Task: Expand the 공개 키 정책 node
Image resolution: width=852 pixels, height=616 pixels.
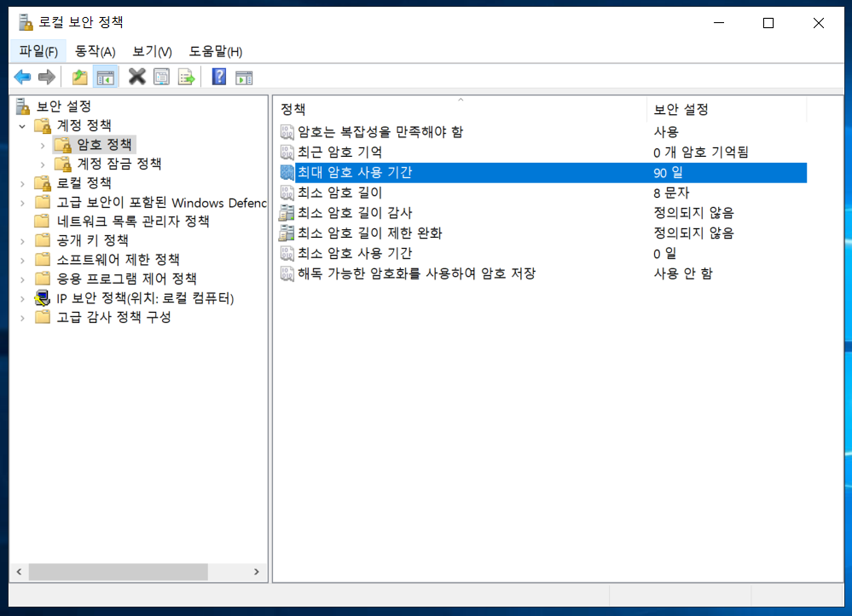Action: click(x=22, y=241)
